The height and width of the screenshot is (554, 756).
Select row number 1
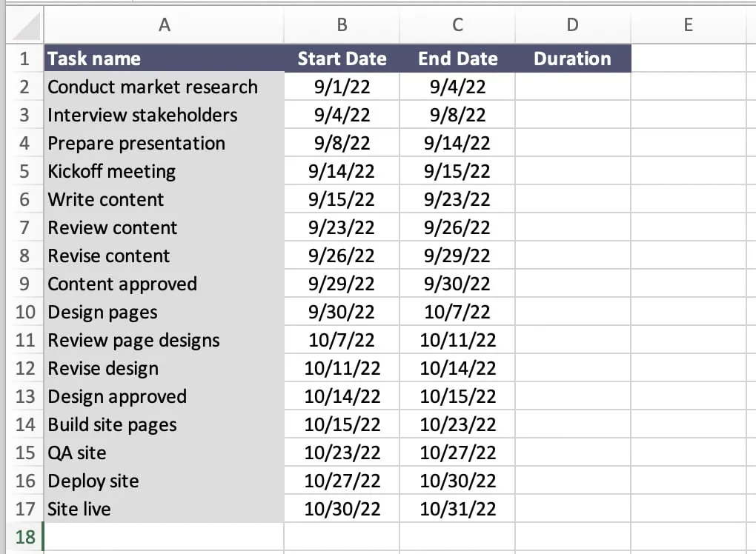click(x=24, y=59)
